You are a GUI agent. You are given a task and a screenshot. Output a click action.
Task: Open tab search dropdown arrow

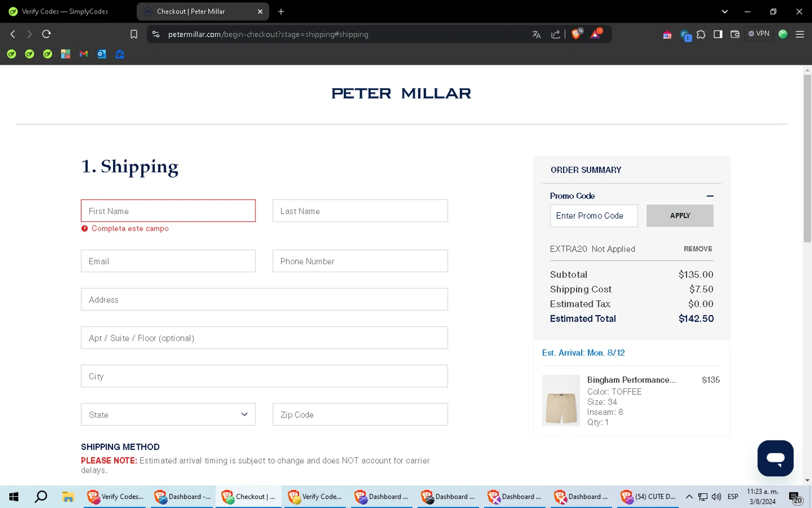(x=724, y=11)
